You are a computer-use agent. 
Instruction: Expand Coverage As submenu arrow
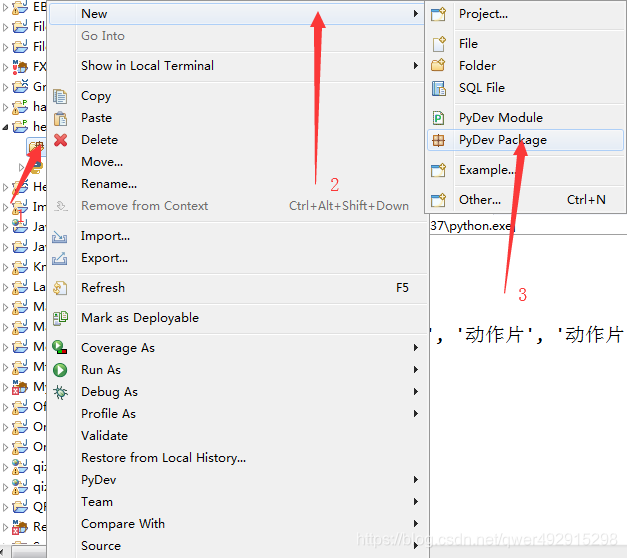tap(416, 348)
